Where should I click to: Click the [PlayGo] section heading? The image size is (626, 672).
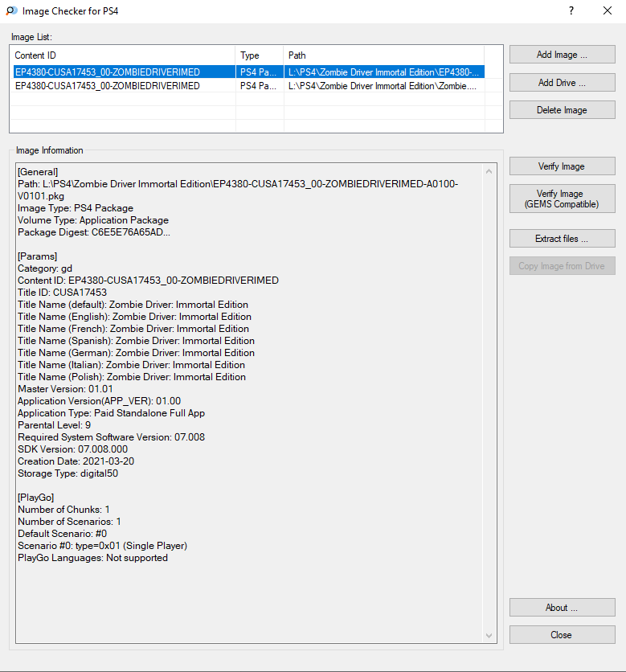pos(36,497)
